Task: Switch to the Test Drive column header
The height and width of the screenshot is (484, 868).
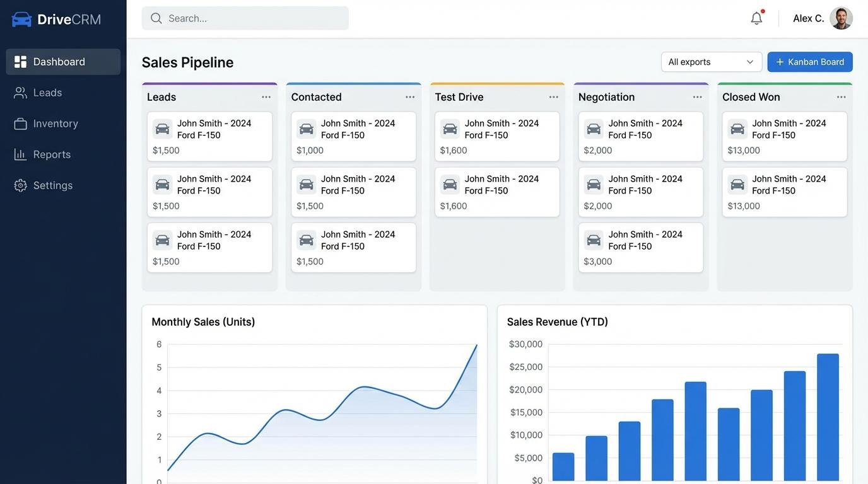Action: 459,96
